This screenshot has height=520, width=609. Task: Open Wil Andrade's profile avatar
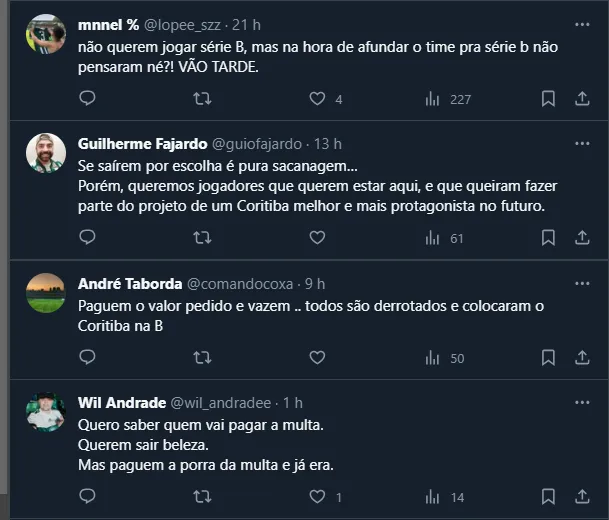tap(46, 411)
